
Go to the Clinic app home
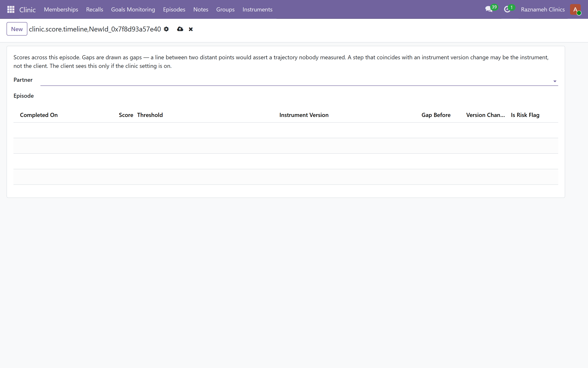27,10
